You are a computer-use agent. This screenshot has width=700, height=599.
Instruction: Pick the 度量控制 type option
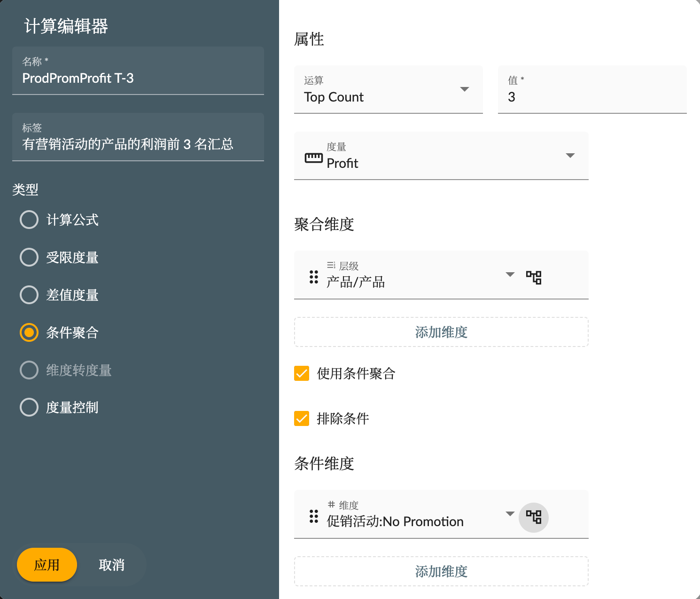29,407
